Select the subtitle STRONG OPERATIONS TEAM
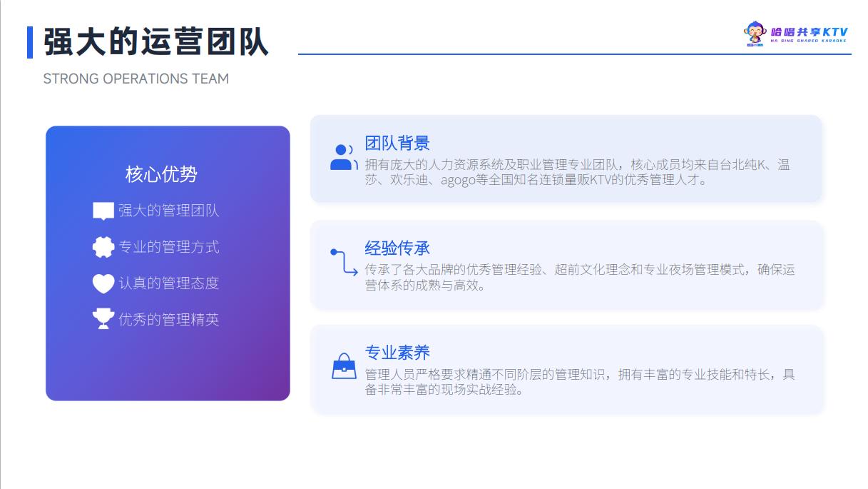This screenshot has height=489, width=868. 136,79
